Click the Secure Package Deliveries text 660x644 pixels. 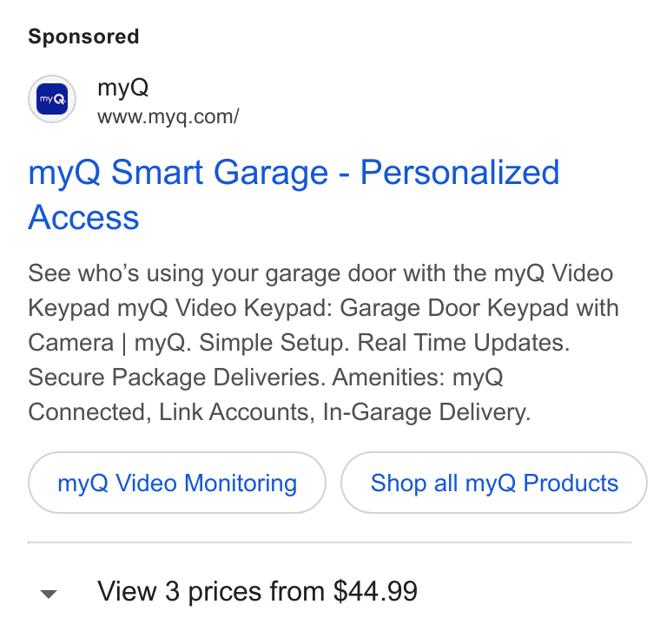[177, 377]
